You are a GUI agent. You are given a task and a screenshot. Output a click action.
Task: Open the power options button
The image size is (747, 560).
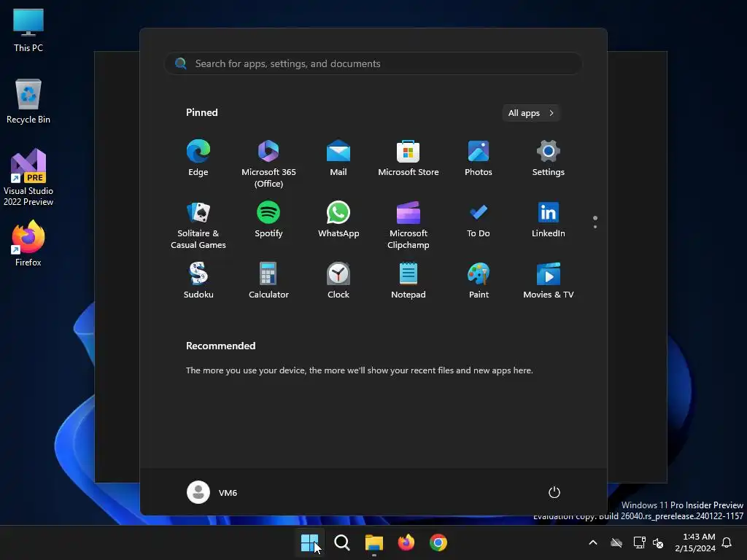click(554, 492)
